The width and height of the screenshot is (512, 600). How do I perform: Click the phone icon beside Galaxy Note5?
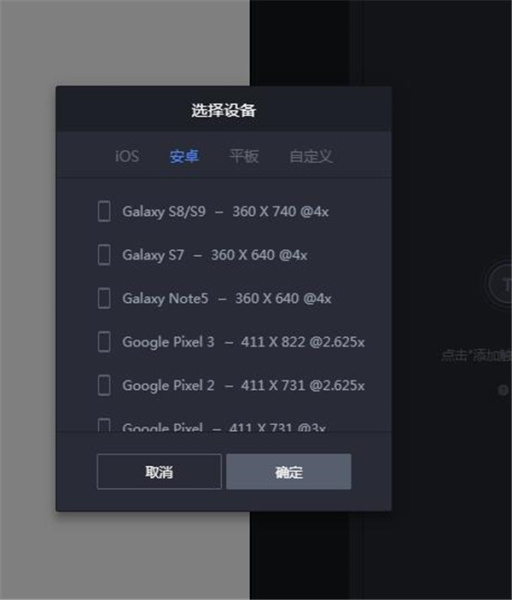pos(104,298)
